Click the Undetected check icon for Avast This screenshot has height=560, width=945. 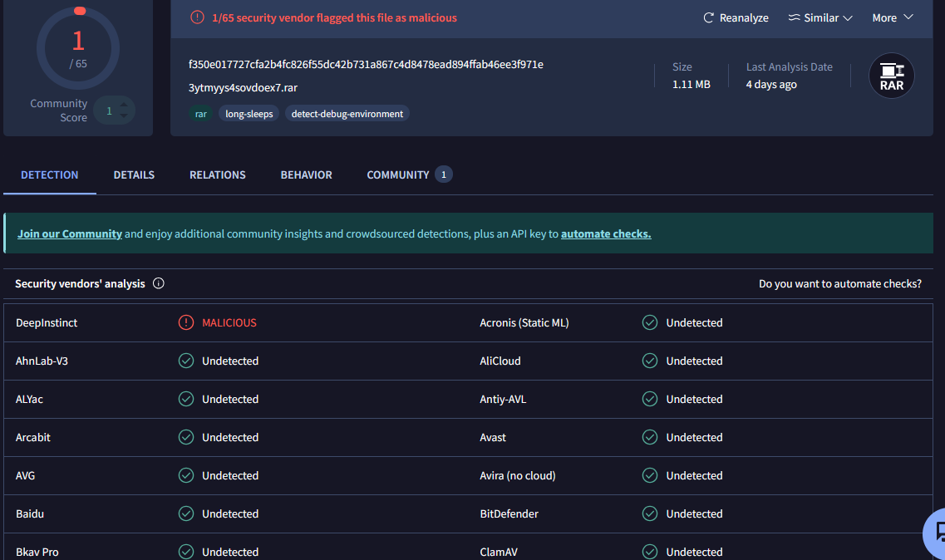pos(650,437)
